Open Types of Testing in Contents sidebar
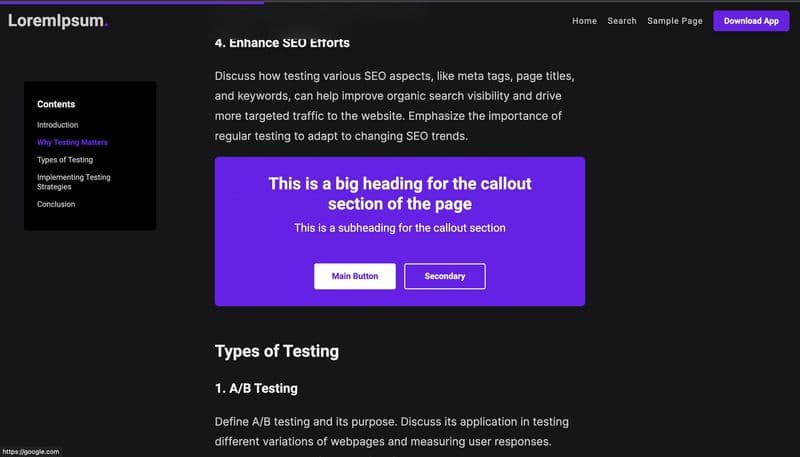Image resolution: width=800 pixels, height=457 pixels. pos(64,160)
